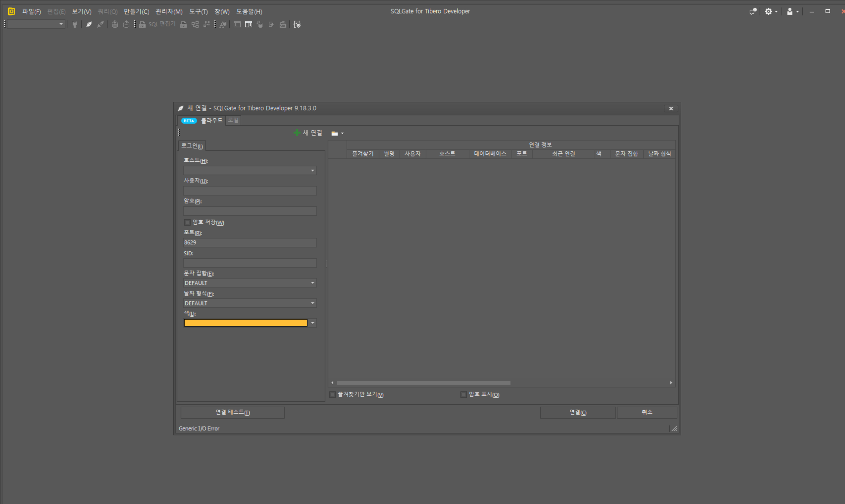
Task: Click the connect plug icon in toolbar
Action: (89, 24)
